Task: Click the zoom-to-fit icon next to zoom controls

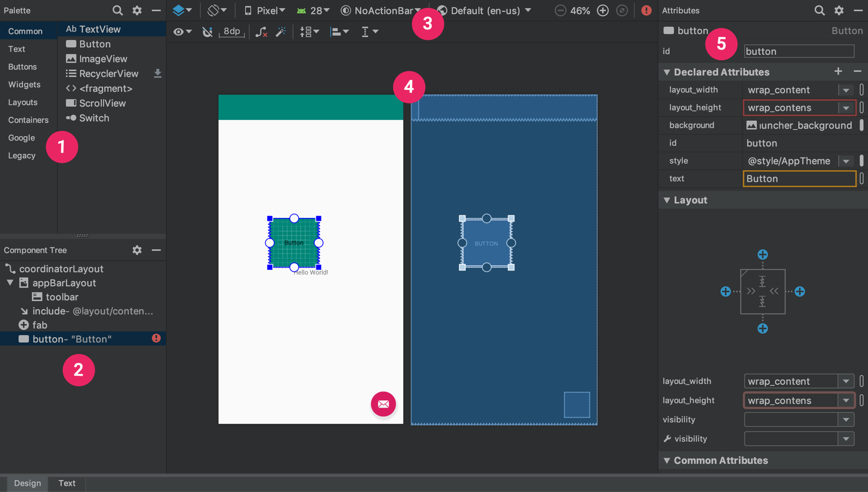Action: click(x=622, y=10)
